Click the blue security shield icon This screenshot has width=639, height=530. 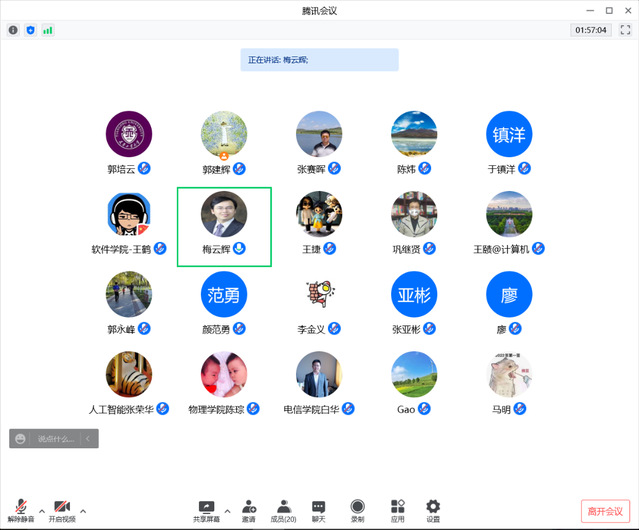click(30, 30)
